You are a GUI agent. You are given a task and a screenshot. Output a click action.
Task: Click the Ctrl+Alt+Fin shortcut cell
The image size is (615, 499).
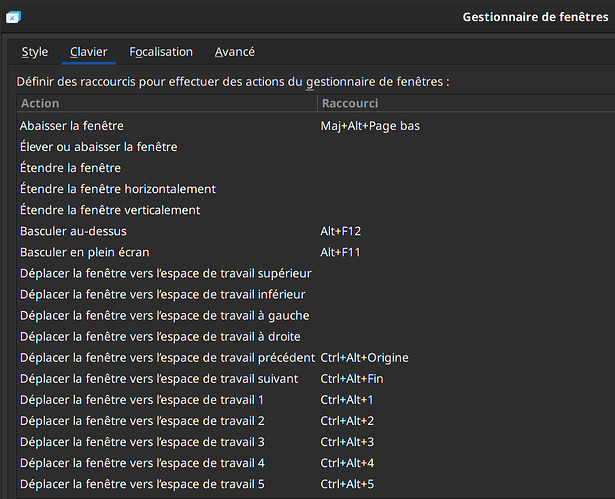pos(353,378)
